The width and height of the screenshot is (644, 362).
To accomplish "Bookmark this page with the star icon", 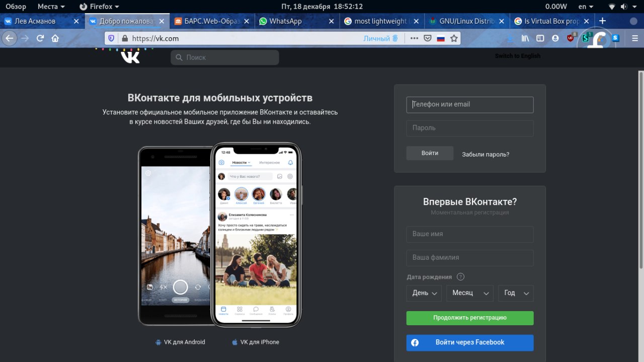I will pos(454,38).
